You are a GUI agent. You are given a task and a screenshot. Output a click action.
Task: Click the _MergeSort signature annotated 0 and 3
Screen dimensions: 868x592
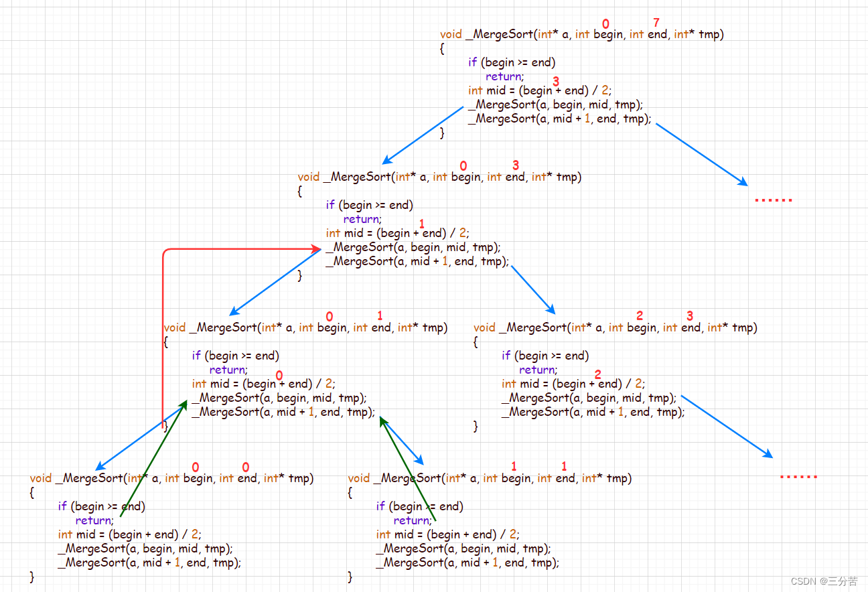pos(440,177)
